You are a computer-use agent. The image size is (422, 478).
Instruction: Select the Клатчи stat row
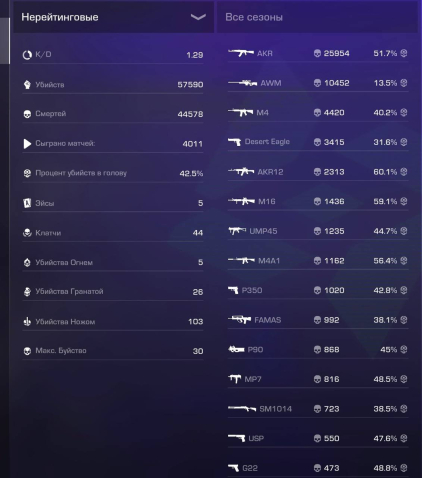[x=113, y=233]
